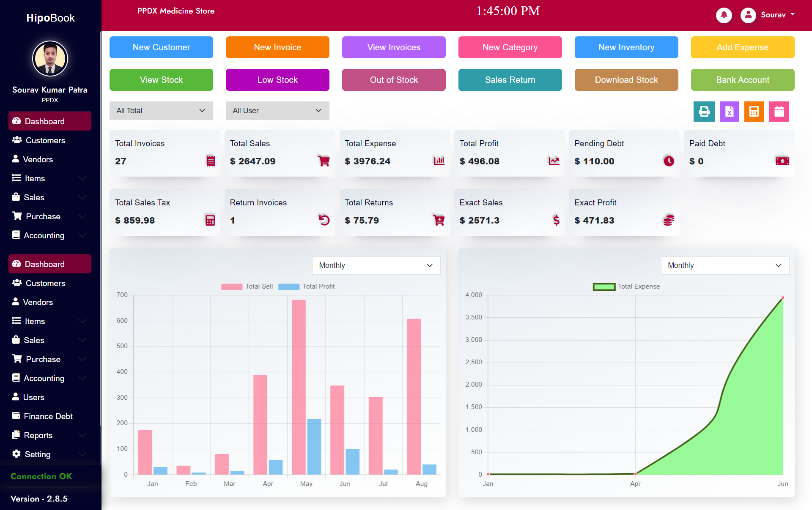Click the Bank Account button
The height and width of the screenshot is (510, 812).
click(743, 80)
